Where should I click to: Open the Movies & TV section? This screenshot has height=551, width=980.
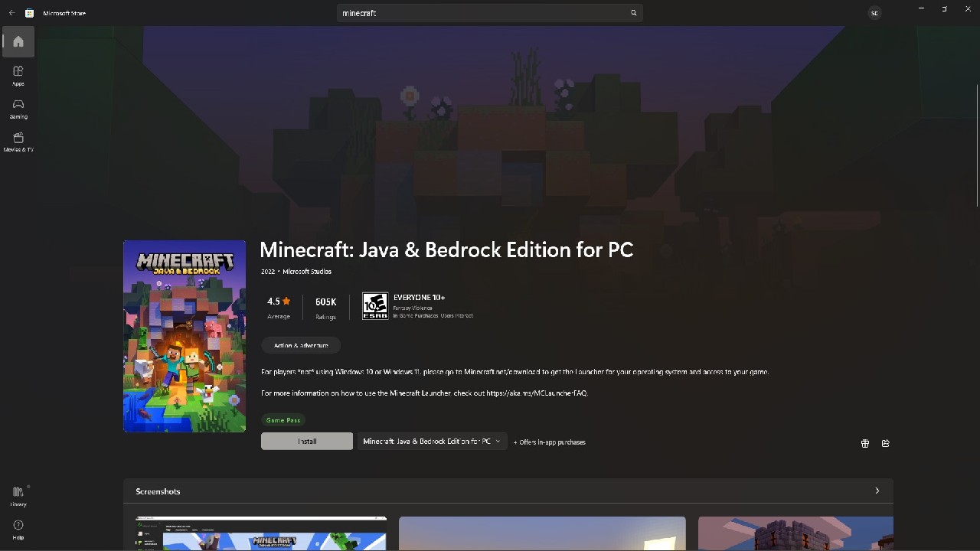pos(18,142)
